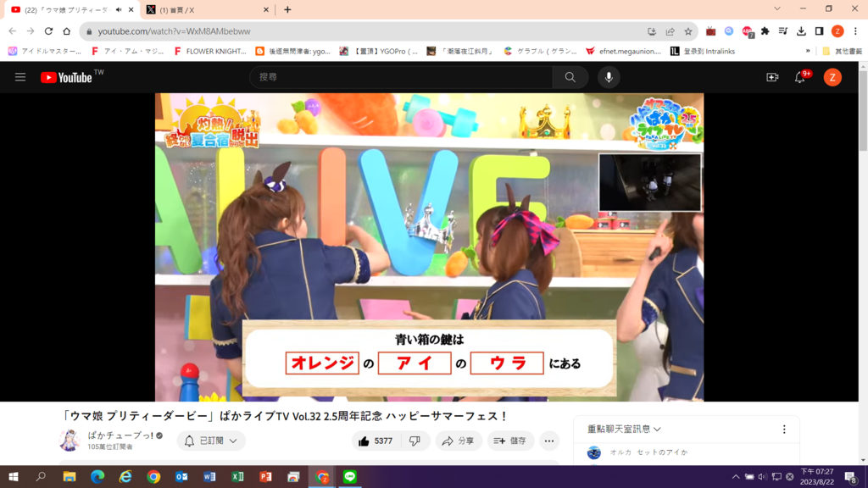Switch to the X 首頁 browser tab
The height and width of the screenshot is (488, 868).
point(208,9)
